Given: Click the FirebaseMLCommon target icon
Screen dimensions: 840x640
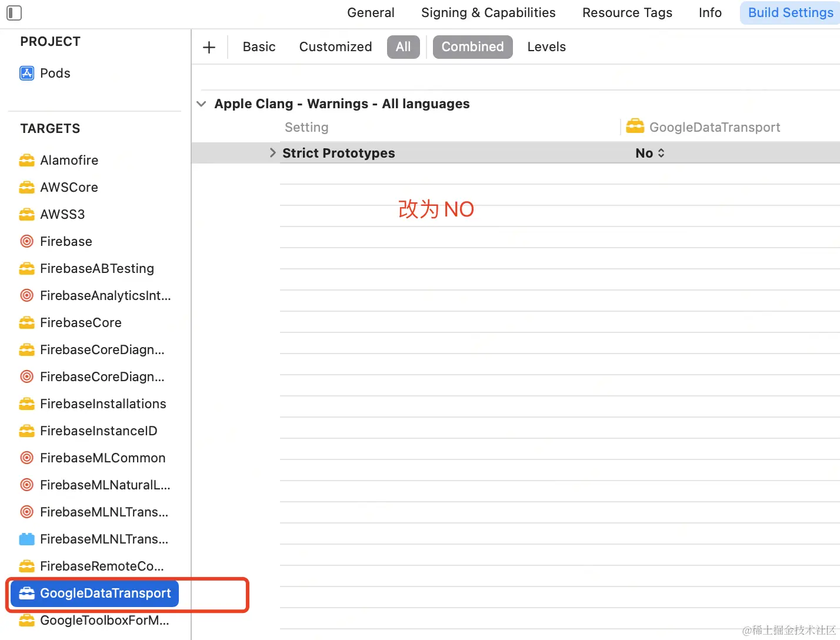Looking at the screenshot, I should tap(27, 458).
